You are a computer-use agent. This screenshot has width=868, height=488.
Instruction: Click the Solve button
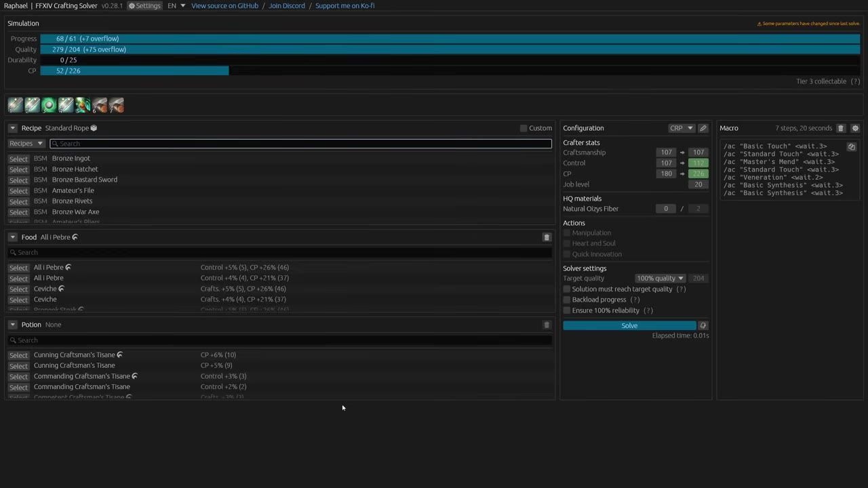tap(629, 325)
